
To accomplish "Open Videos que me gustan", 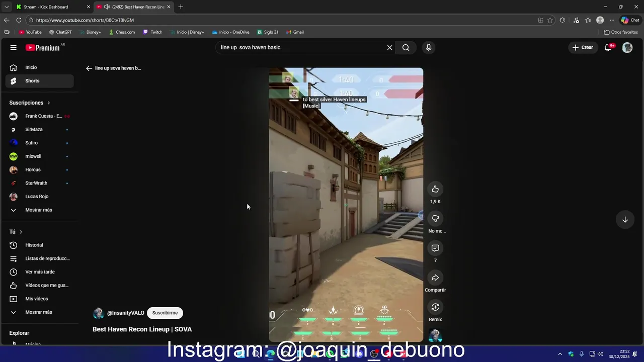I will coord(39,286).
